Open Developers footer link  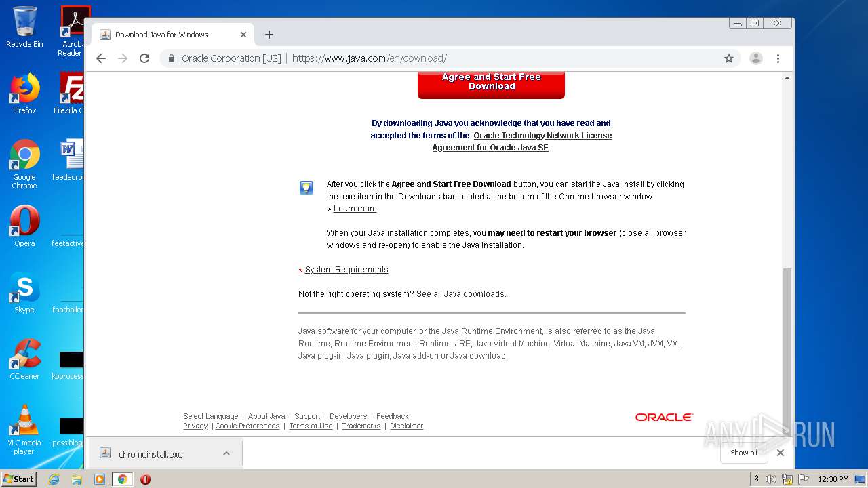pyautogui.click(x=348, y=416)
